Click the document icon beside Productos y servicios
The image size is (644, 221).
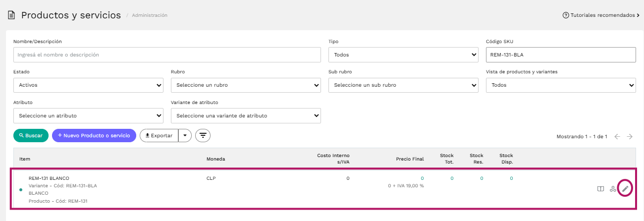11,15
